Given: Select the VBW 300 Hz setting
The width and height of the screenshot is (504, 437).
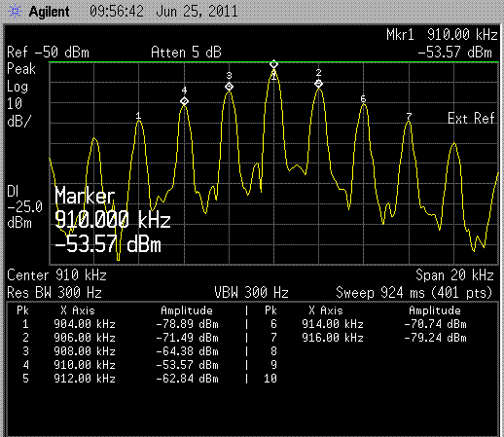Looking at the screenshot, I should point(251,293).
